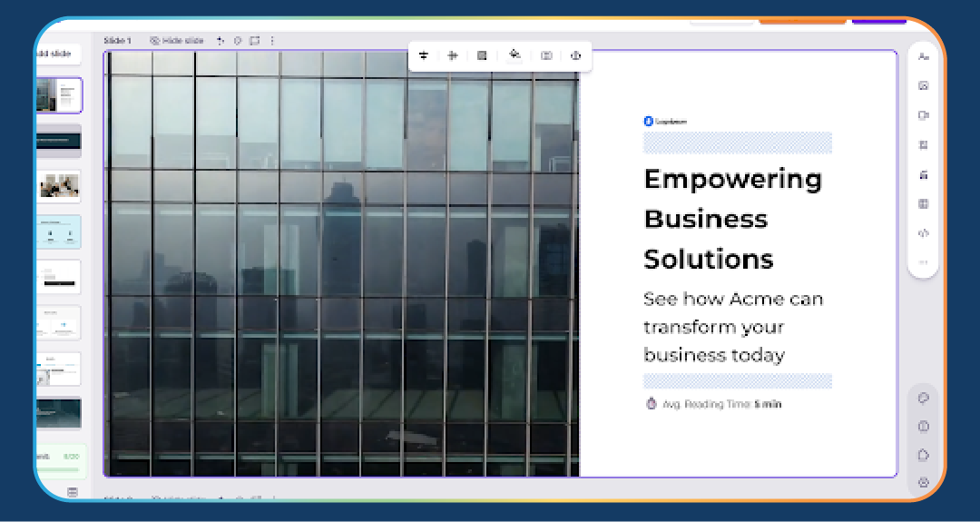This screenshot has width=980, height=522.
Task: Click the circular icon in Slide 1 header
Action: pos(238,41)
